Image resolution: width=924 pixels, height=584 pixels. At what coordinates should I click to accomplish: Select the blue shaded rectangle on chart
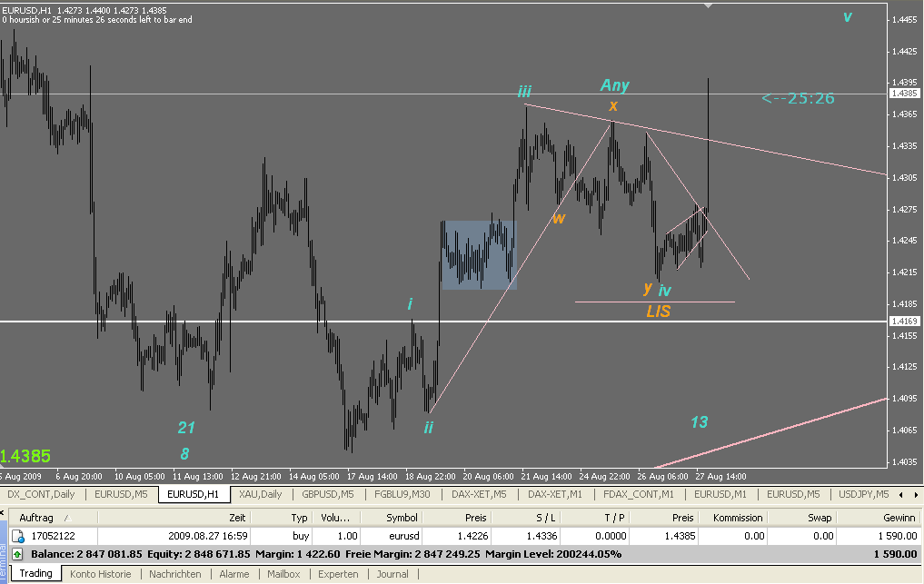click(479, 255)
